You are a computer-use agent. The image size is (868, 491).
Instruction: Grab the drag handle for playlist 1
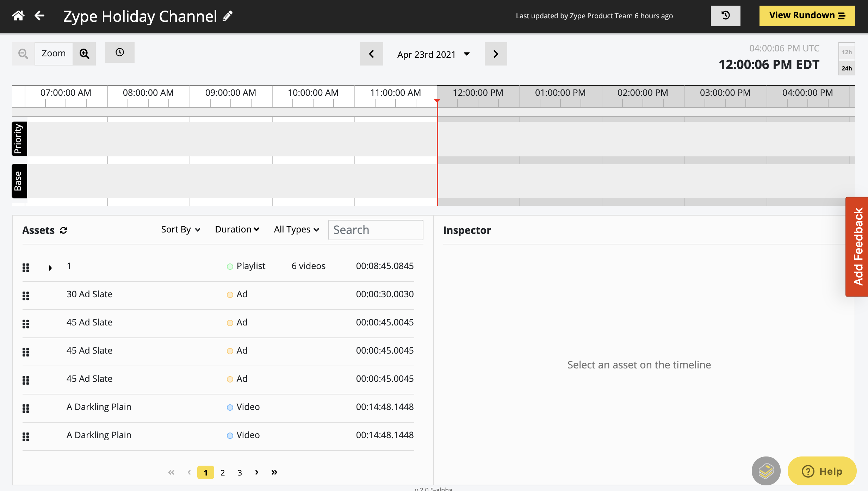[26, 268]
